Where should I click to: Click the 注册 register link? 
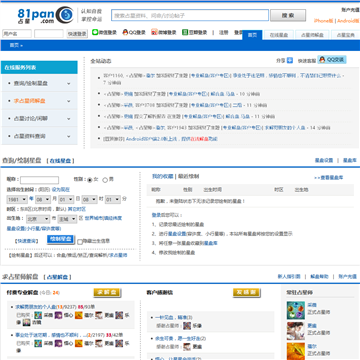tap(224, 33)
